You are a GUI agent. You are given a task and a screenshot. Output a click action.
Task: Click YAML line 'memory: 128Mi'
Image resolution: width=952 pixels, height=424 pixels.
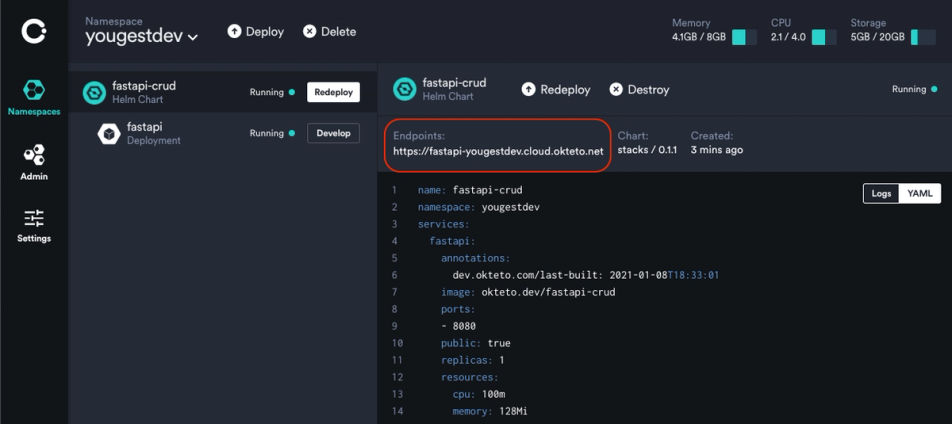coord(490,411)
